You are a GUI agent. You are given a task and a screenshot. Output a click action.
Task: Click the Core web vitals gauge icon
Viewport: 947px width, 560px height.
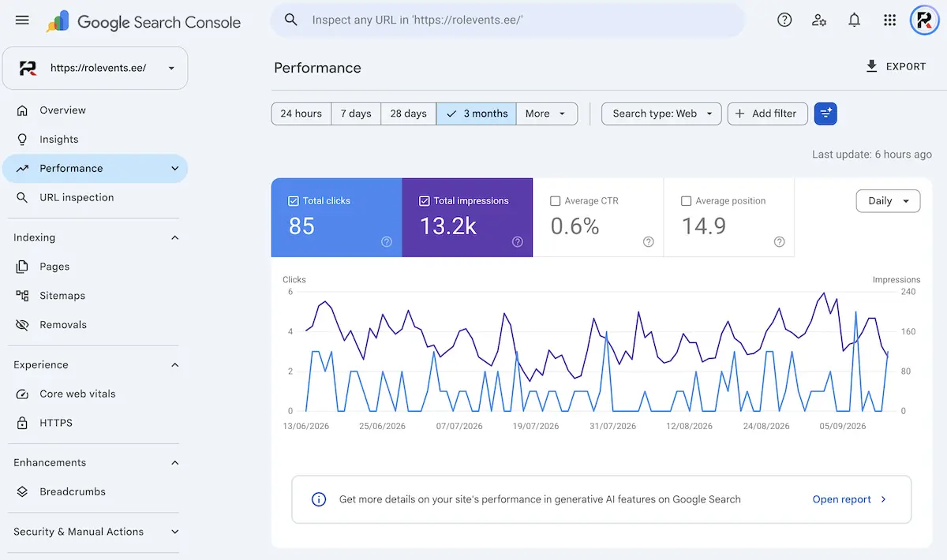23,394
